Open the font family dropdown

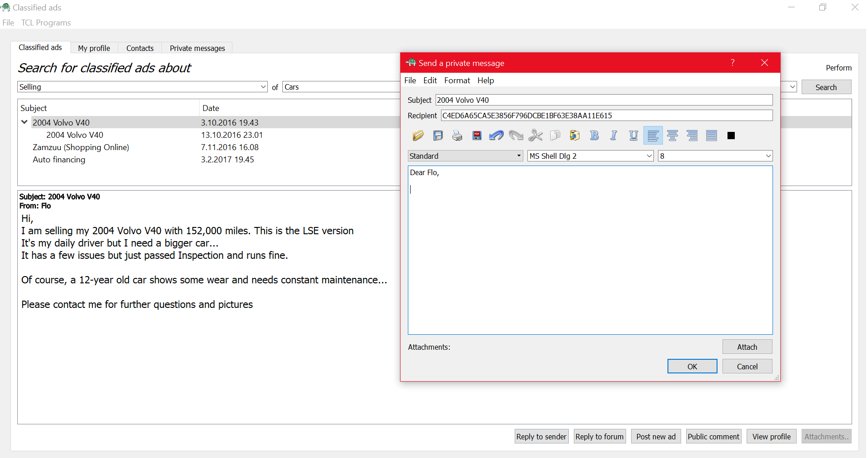click(649, 156)
